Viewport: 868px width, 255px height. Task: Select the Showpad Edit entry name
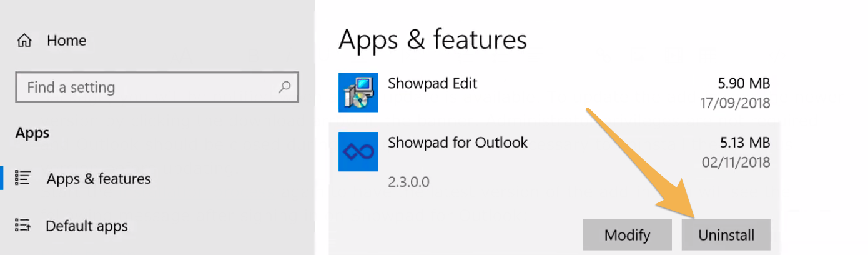(x=433, y=83)
